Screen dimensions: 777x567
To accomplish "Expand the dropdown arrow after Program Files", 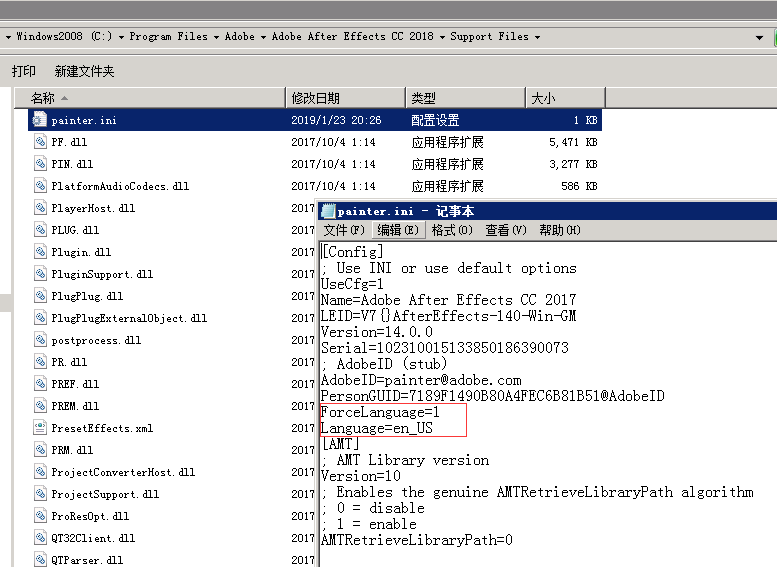I will 215,37.
